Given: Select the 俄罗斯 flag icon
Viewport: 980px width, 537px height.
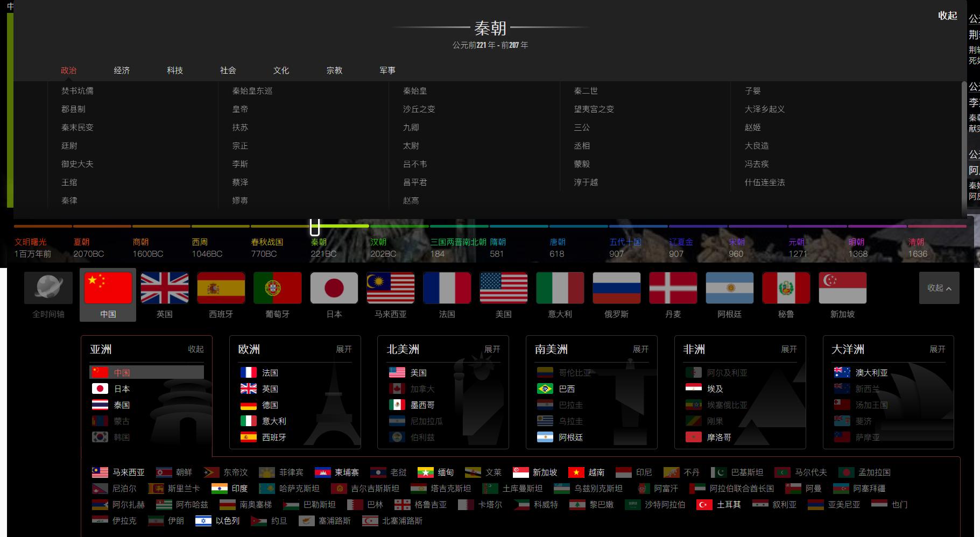Looking at the screenshot, I should pyautogui.click(x=617, y=288).
